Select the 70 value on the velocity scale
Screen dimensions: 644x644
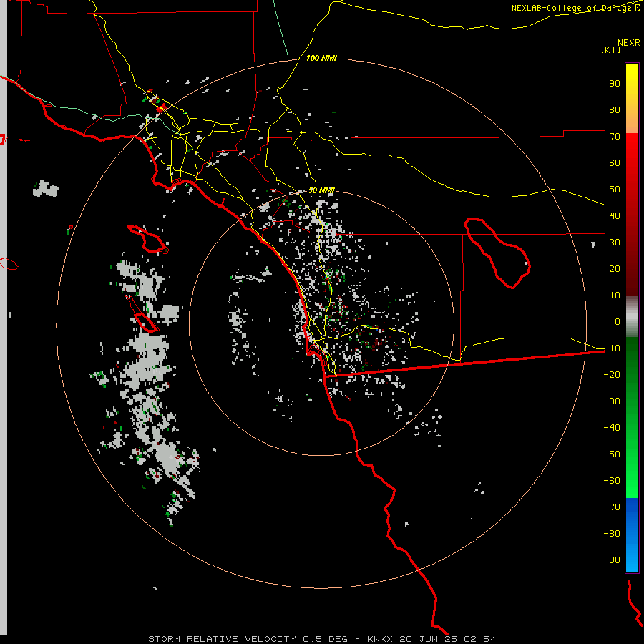tap(615, 137)
